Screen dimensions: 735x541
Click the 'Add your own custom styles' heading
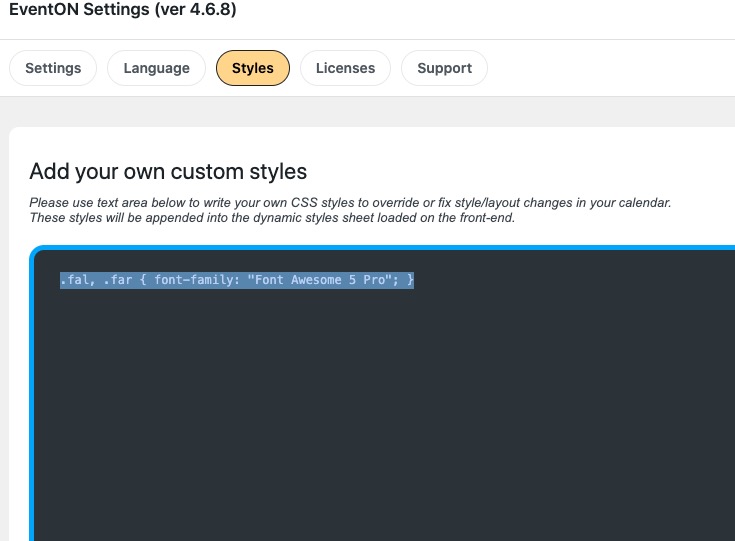(168, 172)
